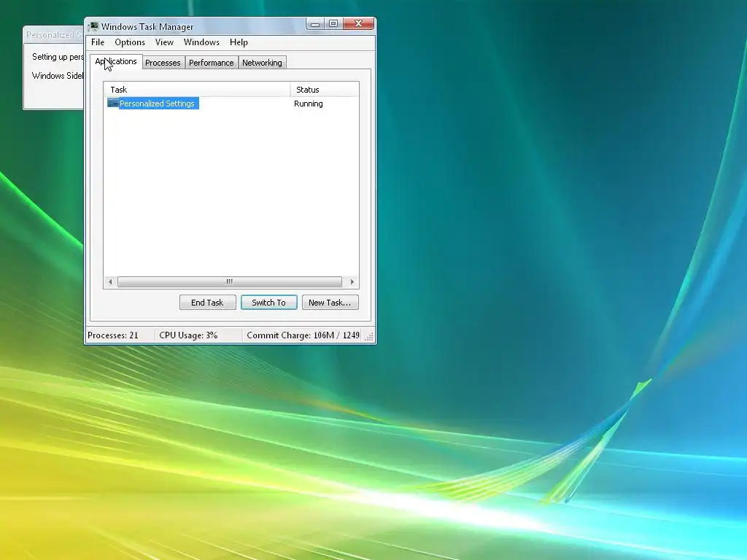Screen dimensions: 747x560
Task: Click the Personalized Settings task icon
Action: 113,103
